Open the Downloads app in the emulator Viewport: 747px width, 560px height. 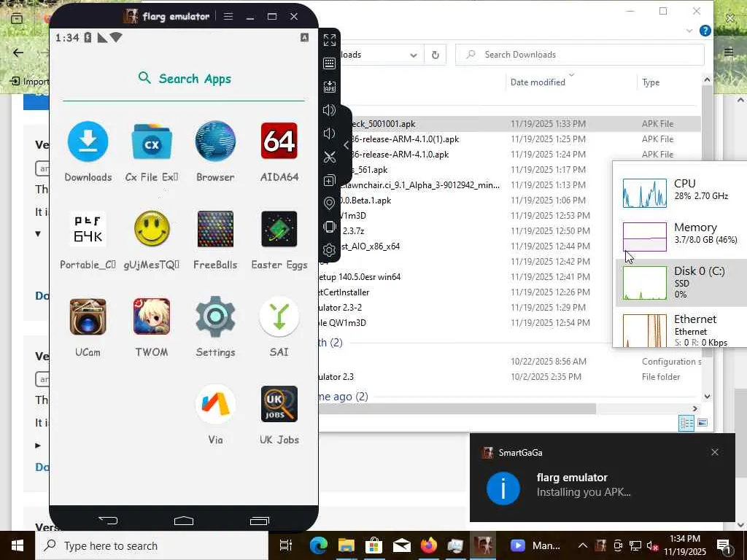pyautogui.click(x=88, y=142)
